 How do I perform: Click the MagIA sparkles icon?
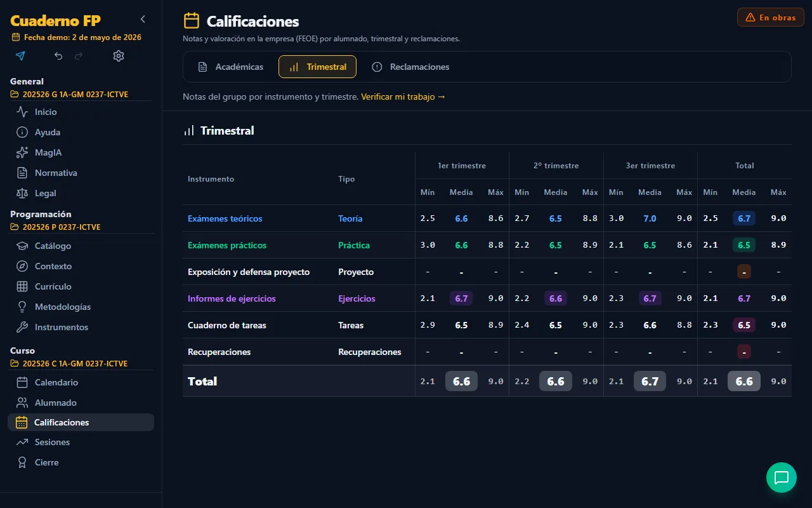[x=22, y=152]
